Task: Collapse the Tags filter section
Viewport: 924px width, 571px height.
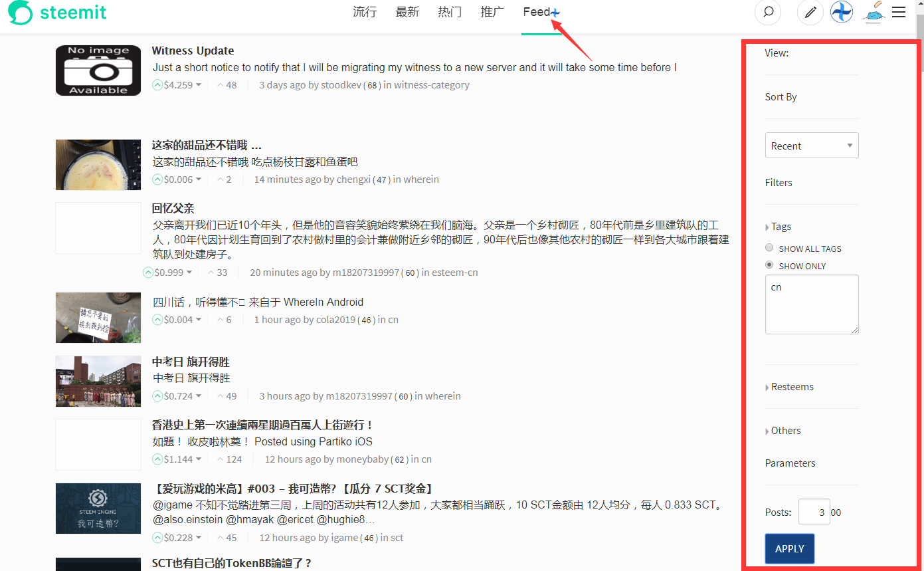Action: point(779,227)
